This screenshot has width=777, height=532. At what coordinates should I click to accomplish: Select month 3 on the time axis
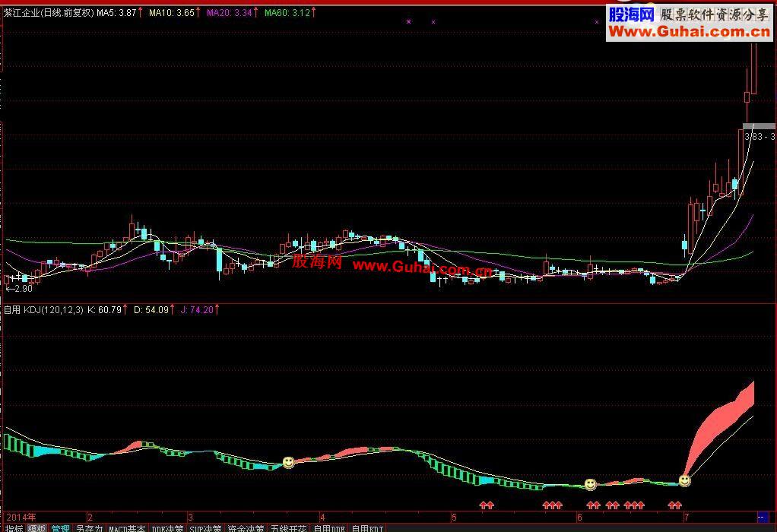[x=191, y=517]
